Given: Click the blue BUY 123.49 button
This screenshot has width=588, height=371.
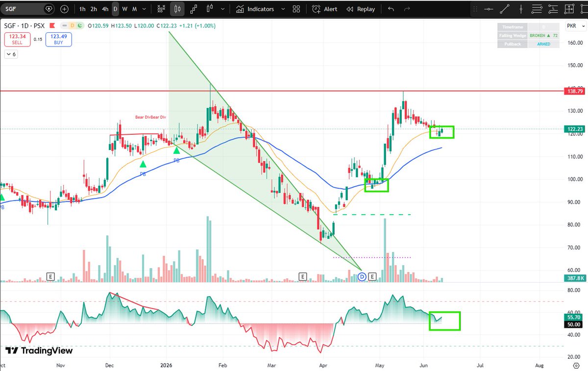Looking at the screenshot, I should click(x=58, y=39).
